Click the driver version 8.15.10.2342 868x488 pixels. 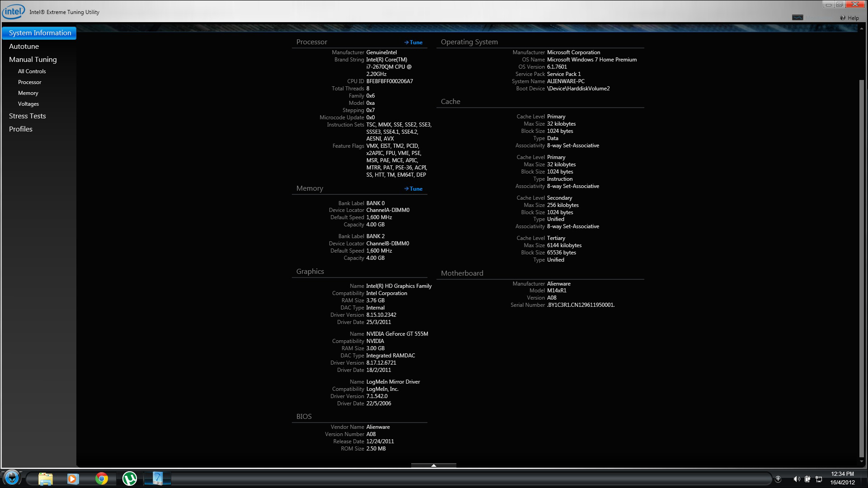click(381, 315)
